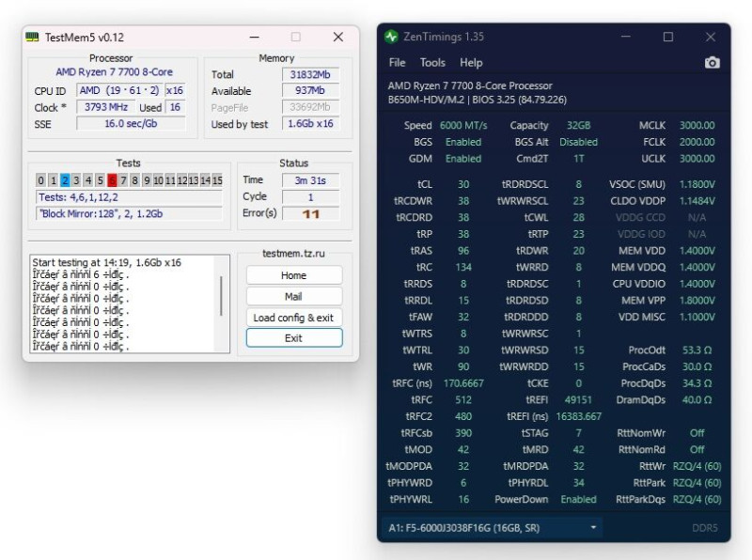The width and height of the screenshot is (752, 560).
Task: Click the RttNomWr Off value
Action: click(x=697, y=433)
